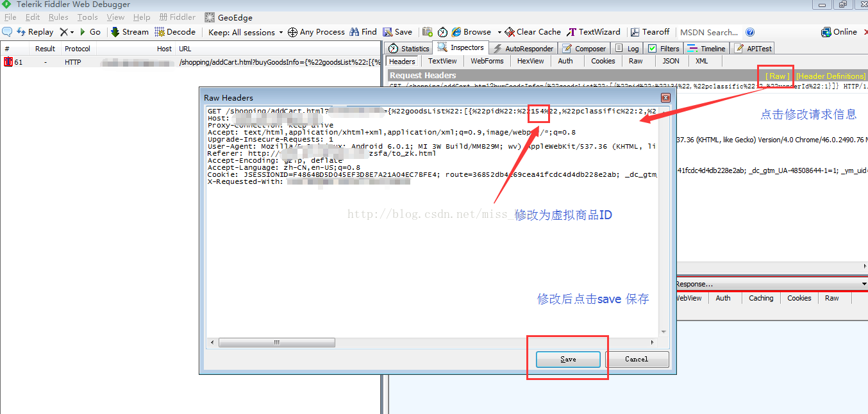Viewport: 868px width, 414px height.
Task: Click the timer stopwatch toolbar icon
Action: coord(442,31)
